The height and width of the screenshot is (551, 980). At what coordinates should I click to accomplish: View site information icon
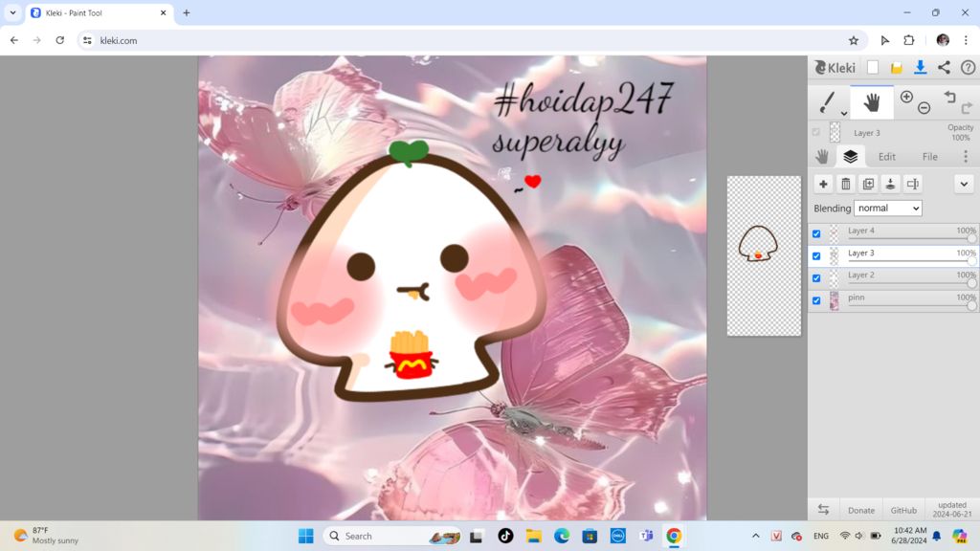tap(87, 40)
